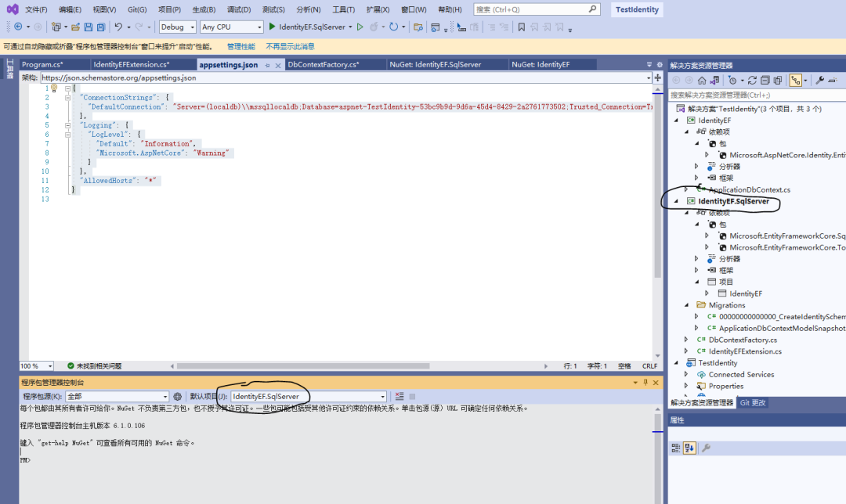Toggle Track Active Item highlighted button
846x504 pixels.
coord(796,81)
